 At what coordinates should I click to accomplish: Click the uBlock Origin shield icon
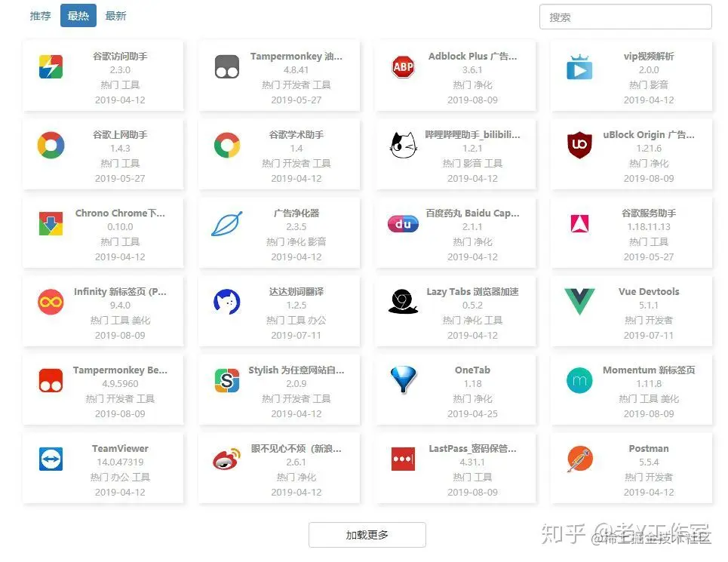579,145
